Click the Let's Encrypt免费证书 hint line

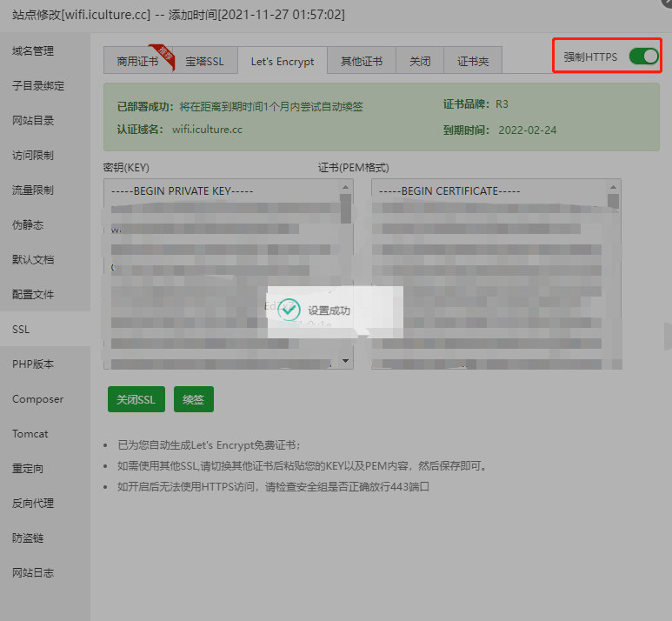210,445
